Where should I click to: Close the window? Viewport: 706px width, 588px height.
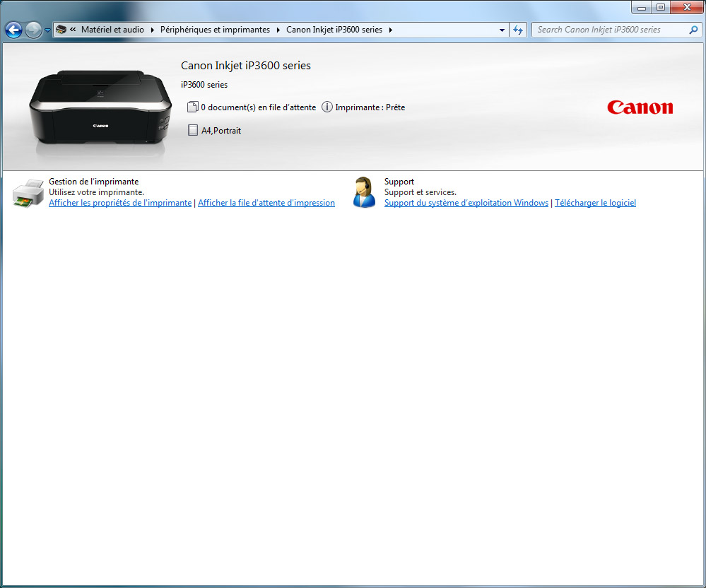(687, 7)
